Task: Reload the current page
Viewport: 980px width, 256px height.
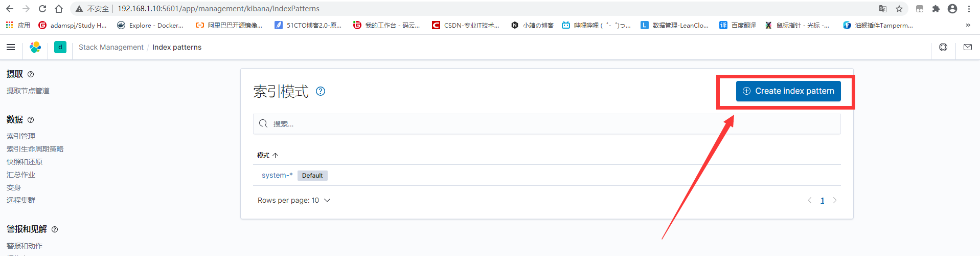Action: [x=42, y=9]
